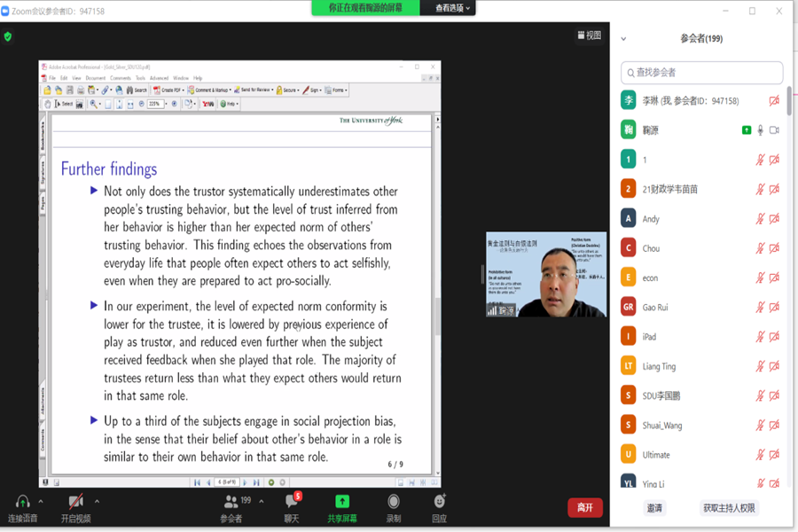Open the 查看选项 dropdown at top

point(454,8)
